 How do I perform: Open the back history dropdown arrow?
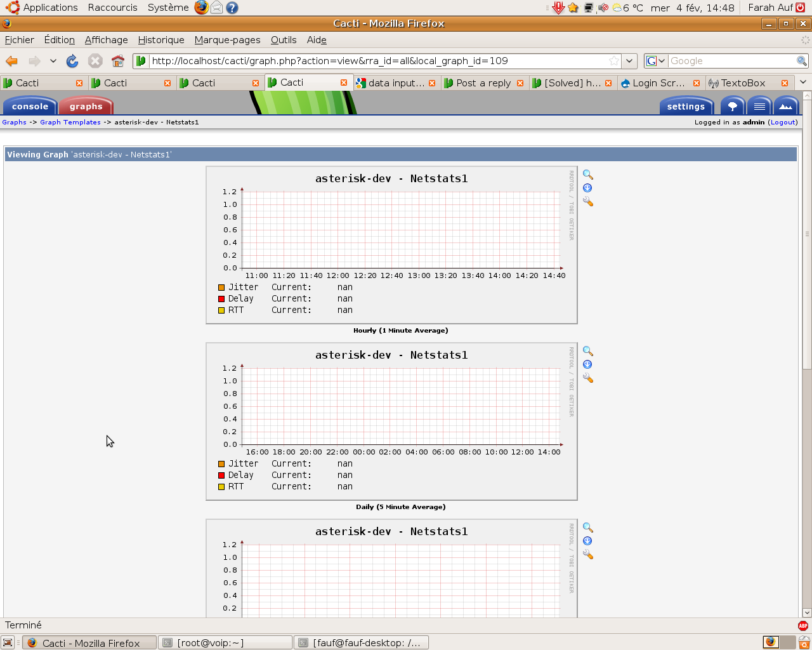pos(53,61)
